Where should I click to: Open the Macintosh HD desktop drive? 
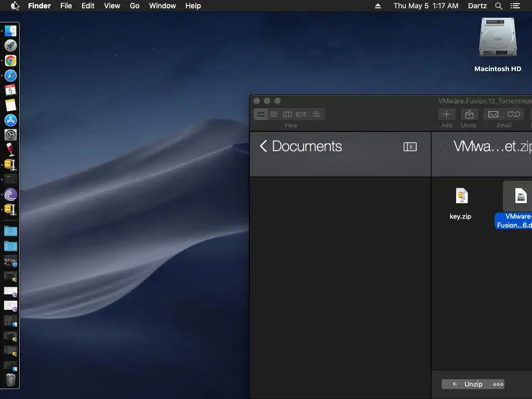pyautogui.click(x=498, y=37)
